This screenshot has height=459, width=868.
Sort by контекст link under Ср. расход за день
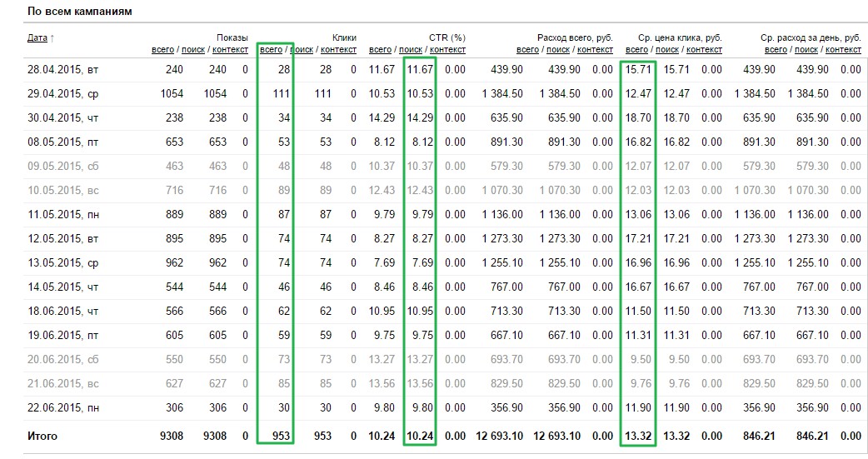[x=843, y=49]
